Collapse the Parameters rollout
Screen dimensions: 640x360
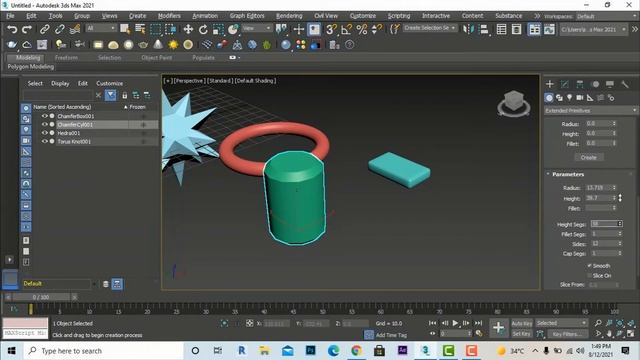[568, 174]
